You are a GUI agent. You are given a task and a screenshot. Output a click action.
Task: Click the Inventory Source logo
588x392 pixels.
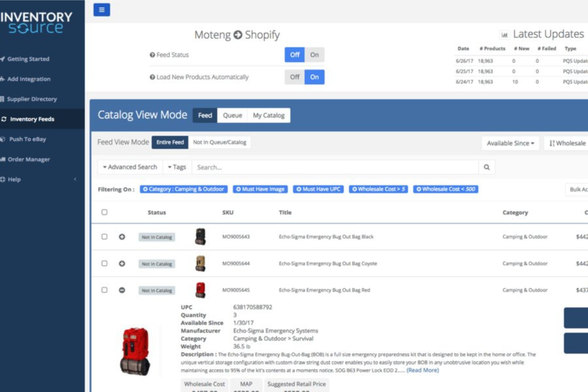(36, 22)
